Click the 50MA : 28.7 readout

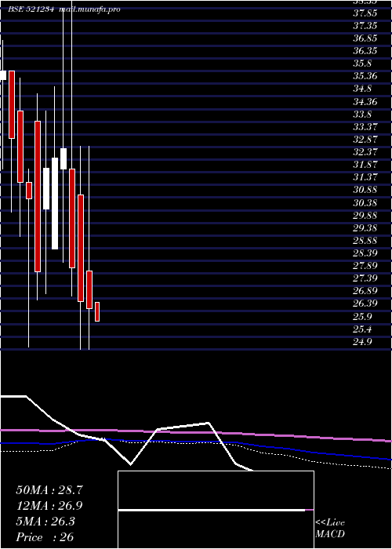coord(49,490)
